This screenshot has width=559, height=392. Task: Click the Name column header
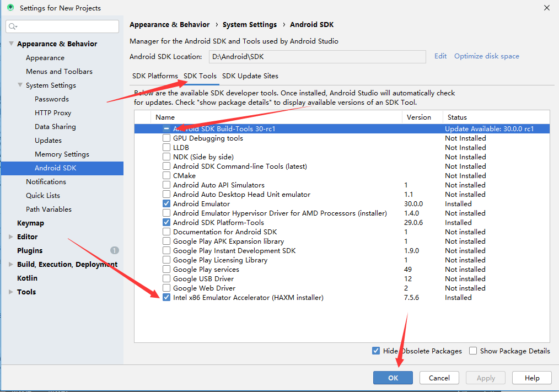pyautogui.click(x=165, y=117)
